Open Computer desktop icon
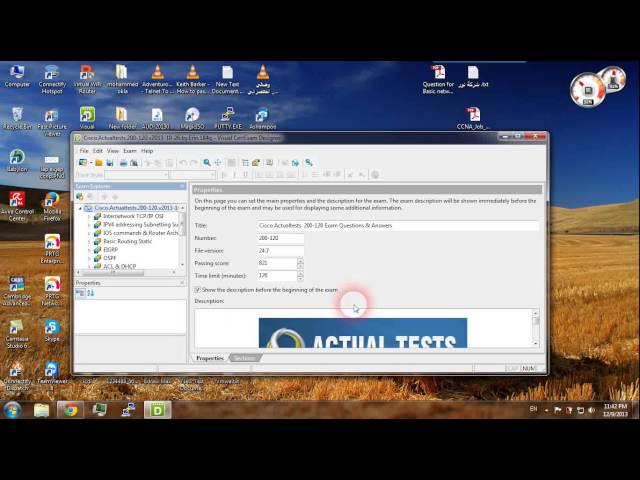 tap(17, 76)
